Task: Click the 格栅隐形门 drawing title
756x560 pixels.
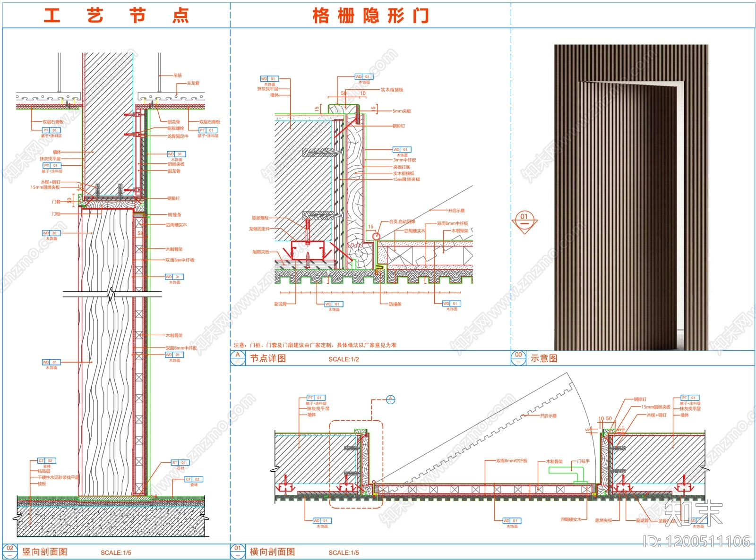Action: pyautogui.click(x=371, y=16)
